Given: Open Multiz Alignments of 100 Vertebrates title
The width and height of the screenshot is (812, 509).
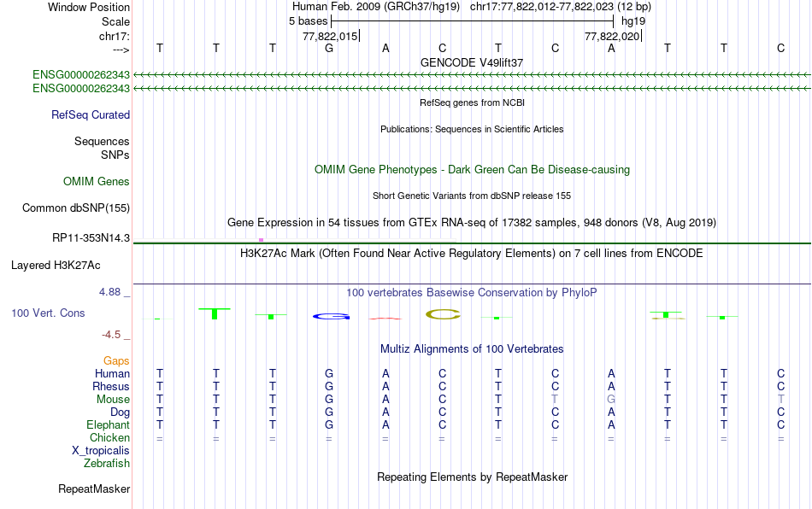Looking at the screenshot, I should click(x=472, y=348).
